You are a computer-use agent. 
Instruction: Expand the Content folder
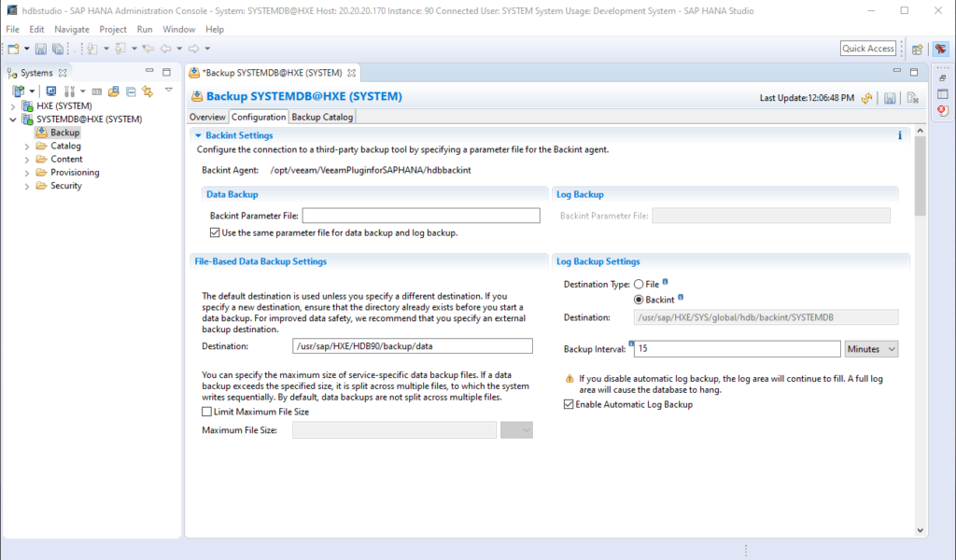[x=26, y=160]
